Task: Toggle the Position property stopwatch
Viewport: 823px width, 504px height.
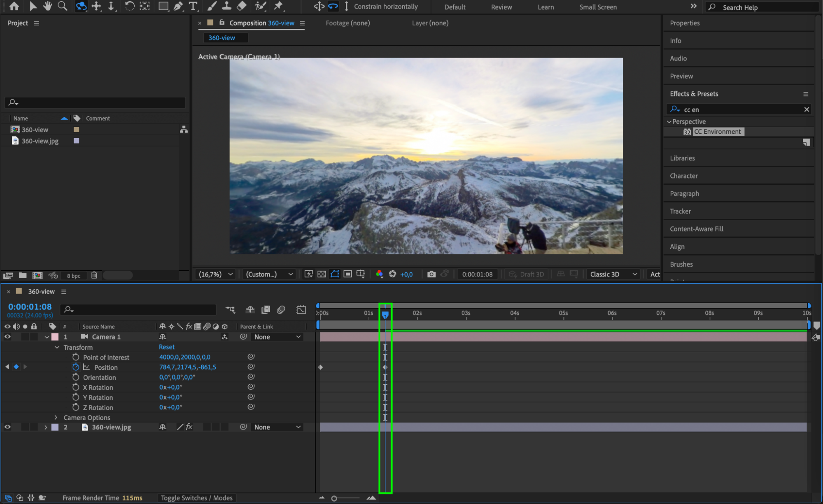Action: click(x=76, y=367)
